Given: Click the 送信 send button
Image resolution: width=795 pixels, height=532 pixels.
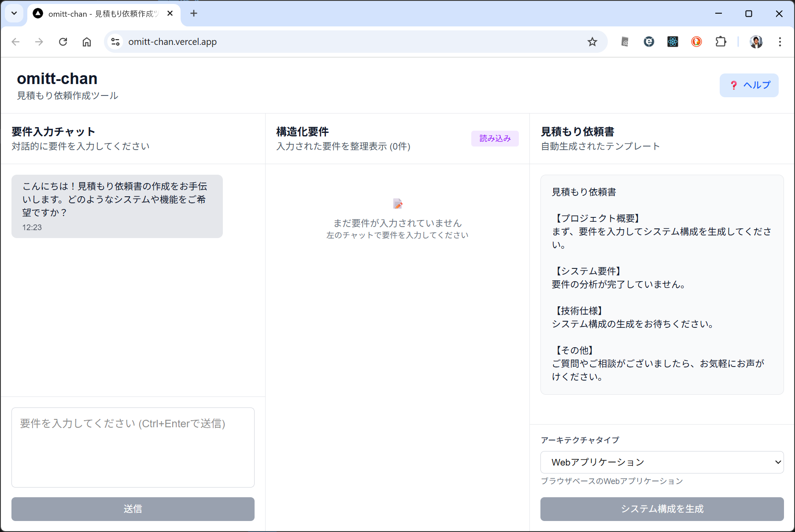Looking at the screenshot, I should [133, 509].
